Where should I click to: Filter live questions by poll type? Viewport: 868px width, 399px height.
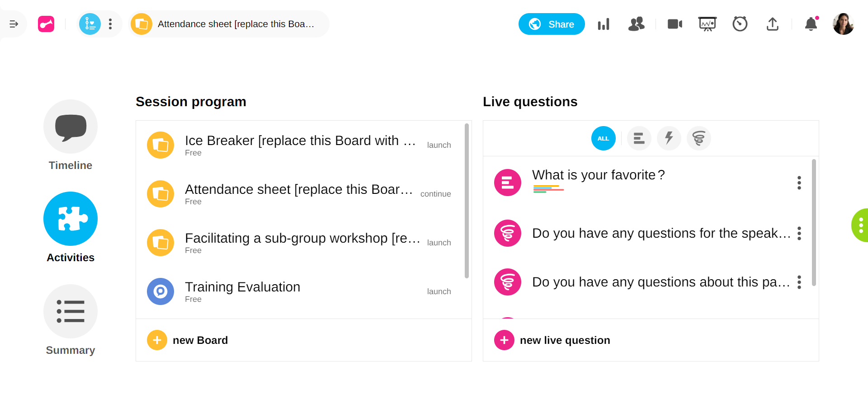[x=639, y=138]
